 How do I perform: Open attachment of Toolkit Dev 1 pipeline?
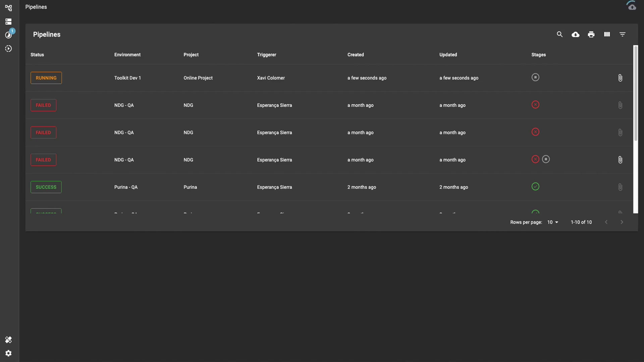tap(620, 78)
